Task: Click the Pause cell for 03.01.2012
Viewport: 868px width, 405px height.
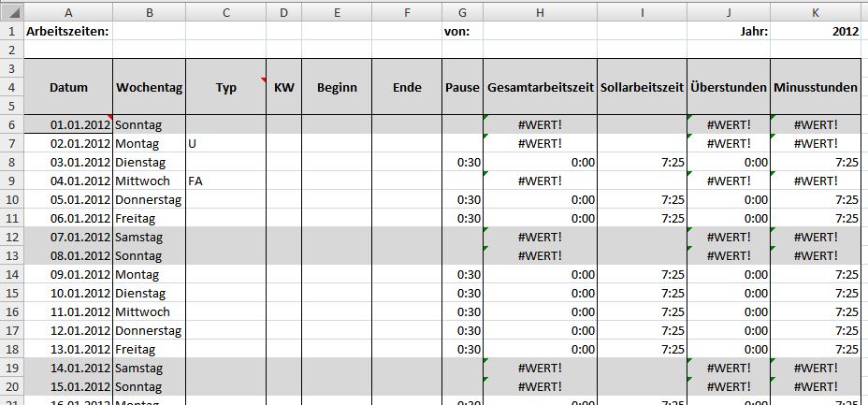Action: (x=463, y=162)
